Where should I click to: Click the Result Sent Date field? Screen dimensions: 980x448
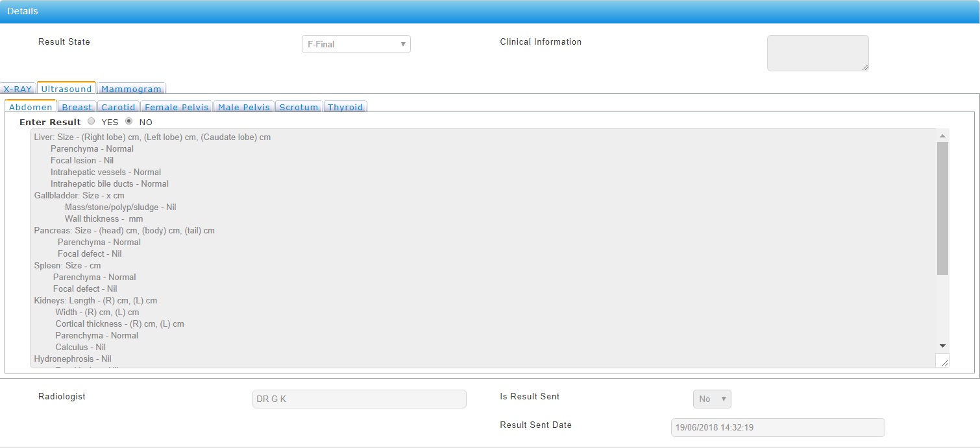click(x=777, y=428)
